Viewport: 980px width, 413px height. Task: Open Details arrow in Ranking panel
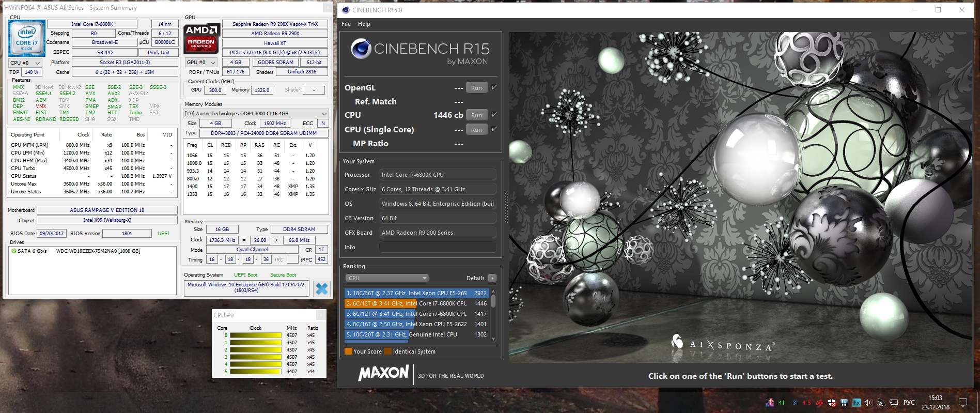492,278
